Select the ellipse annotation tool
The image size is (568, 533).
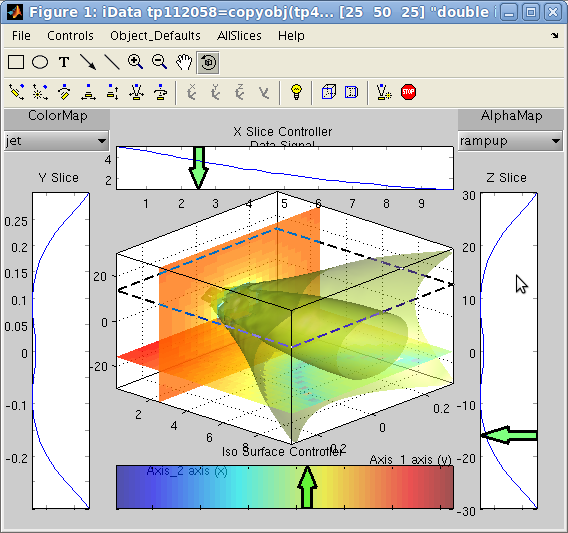40,62
